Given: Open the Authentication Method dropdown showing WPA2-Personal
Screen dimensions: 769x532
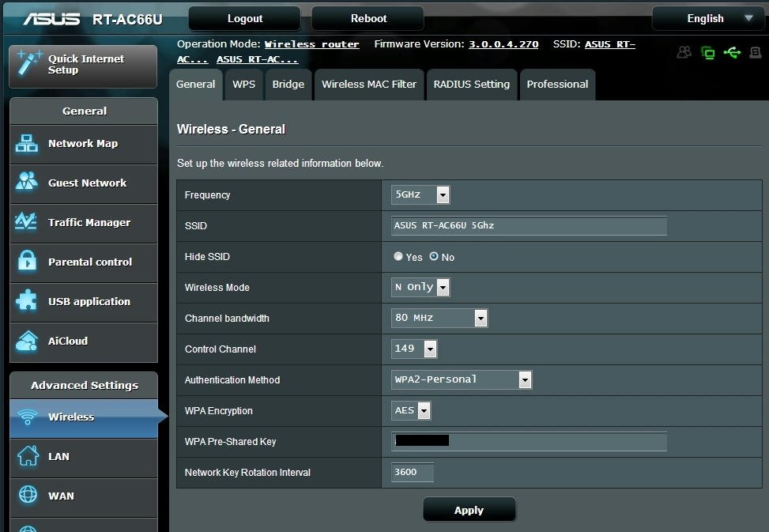Looking at the screenshot, I should click(462, 379).
